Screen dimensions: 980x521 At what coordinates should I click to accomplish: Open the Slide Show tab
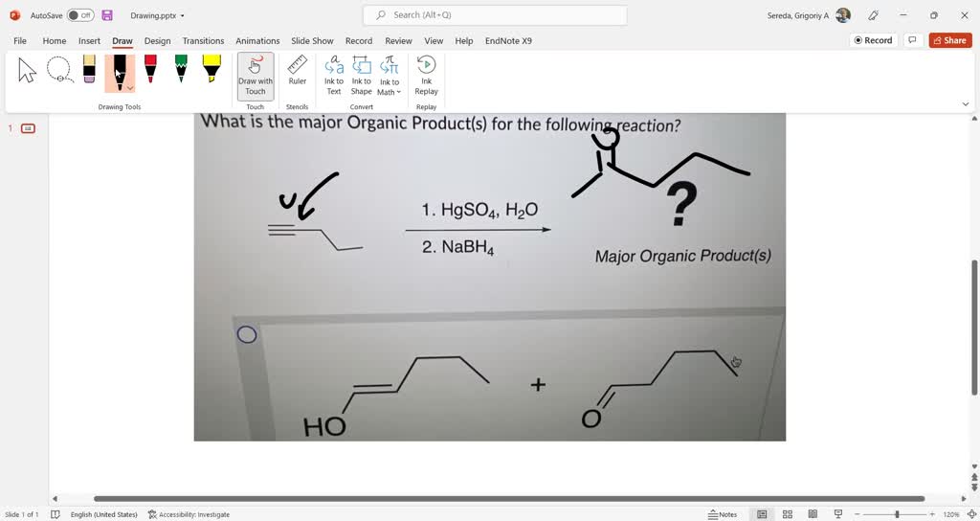[x=312, y=40]
